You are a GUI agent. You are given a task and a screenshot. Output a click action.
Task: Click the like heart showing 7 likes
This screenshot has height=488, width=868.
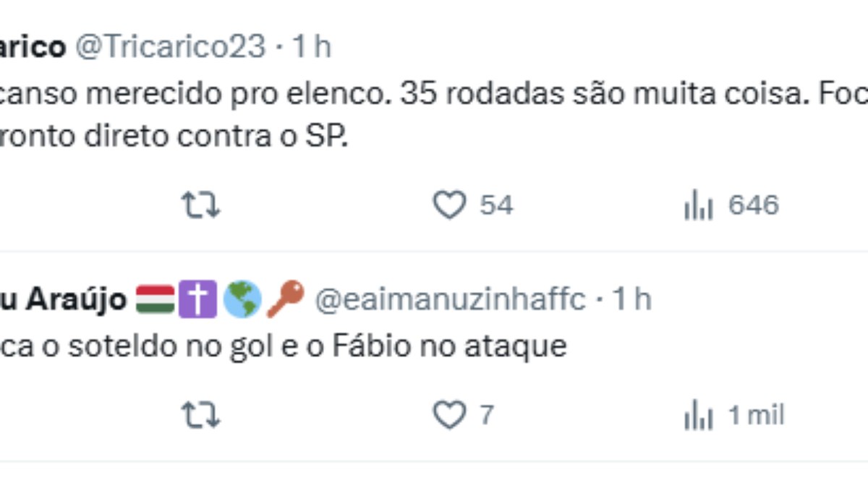click(x=450, y=415)
